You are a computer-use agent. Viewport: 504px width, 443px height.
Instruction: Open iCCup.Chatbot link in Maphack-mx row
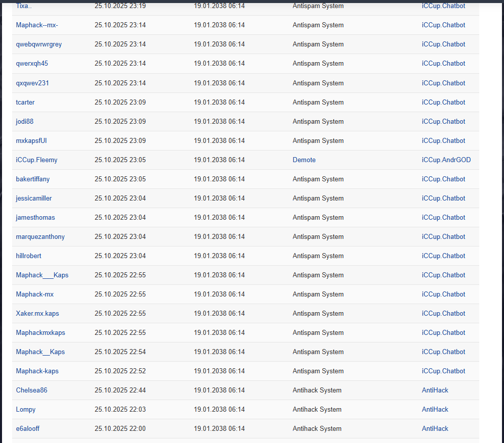(443, 294)
